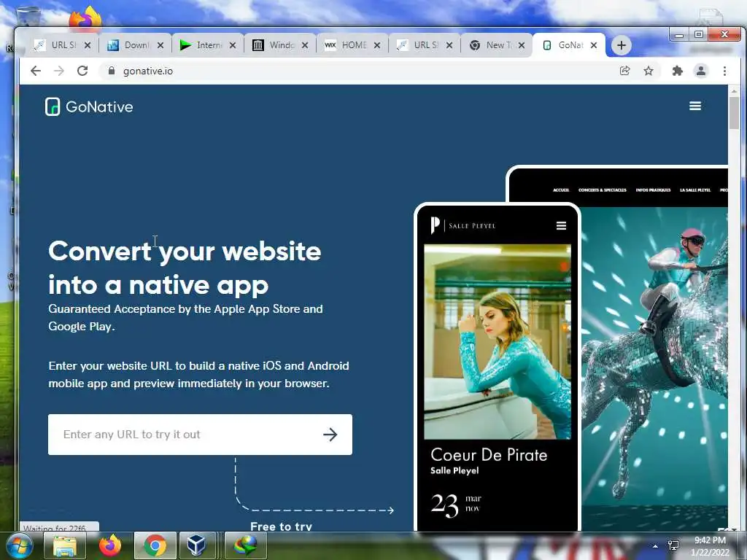Close the GoNative tab
This screenshot has height=560, width=747.
tap(594, 45)
